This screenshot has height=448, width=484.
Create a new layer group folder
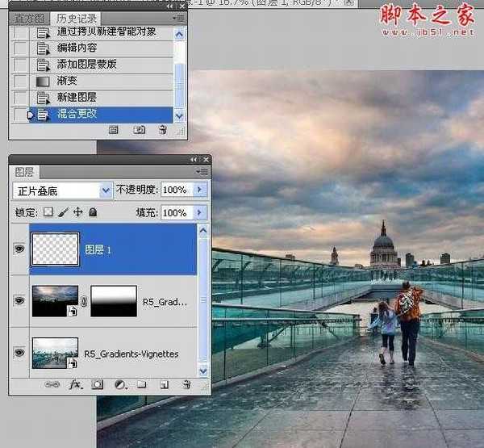click(x=140, y=385)
